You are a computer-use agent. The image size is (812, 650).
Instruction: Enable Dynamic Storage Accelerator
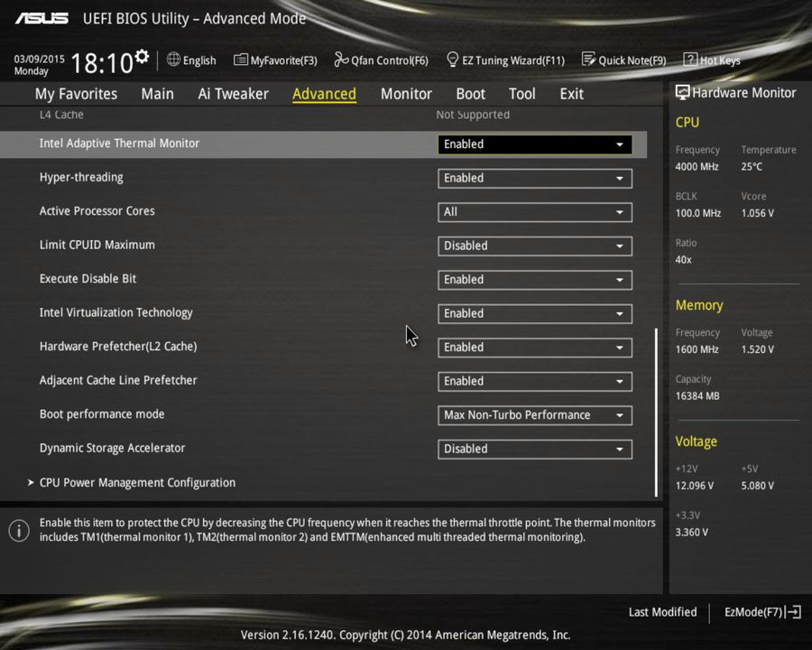point(534,449)
